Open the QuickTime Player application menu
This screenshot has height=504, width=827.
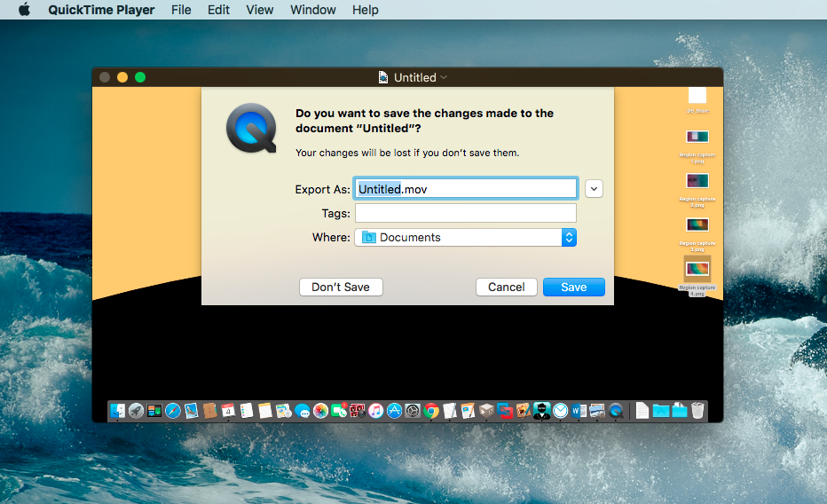(101, 10)
